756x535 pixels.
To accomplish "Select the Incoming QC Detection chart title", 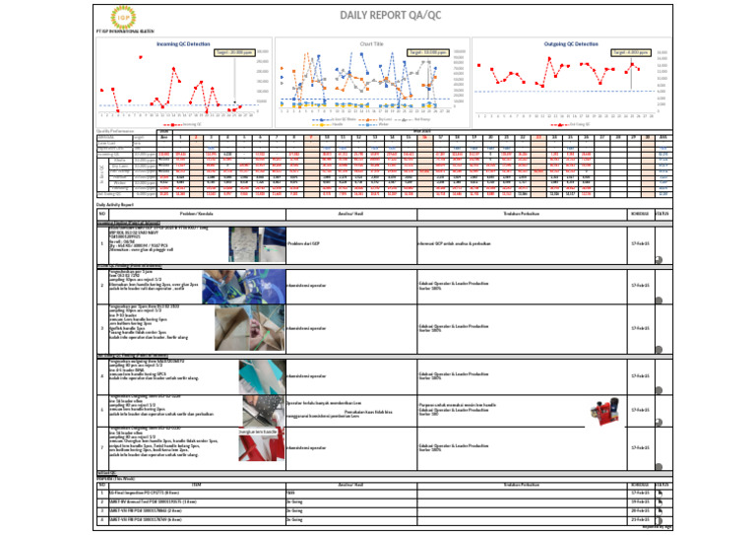I will coord(183,44).
